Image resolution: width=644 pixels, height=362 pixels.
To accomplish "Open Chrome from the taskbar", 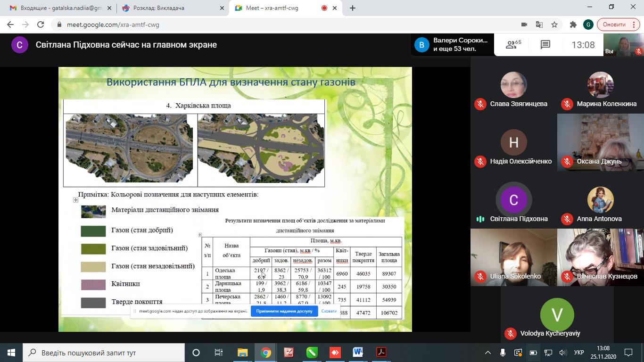I will coord(266,352).
